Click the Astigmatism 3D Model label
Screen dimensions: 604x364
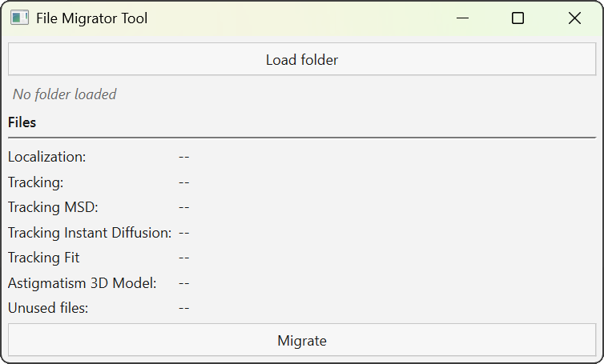(x=83, y=283)
